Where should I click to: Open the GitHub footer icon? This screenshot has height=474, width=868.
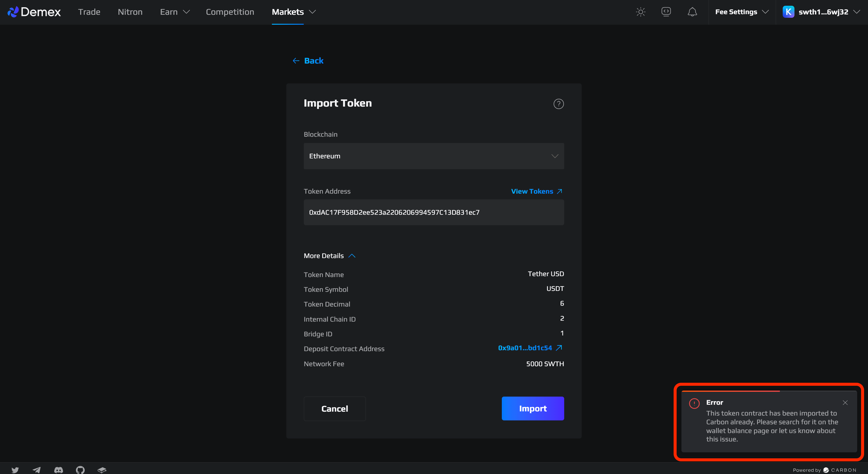[x=80, y=469]
